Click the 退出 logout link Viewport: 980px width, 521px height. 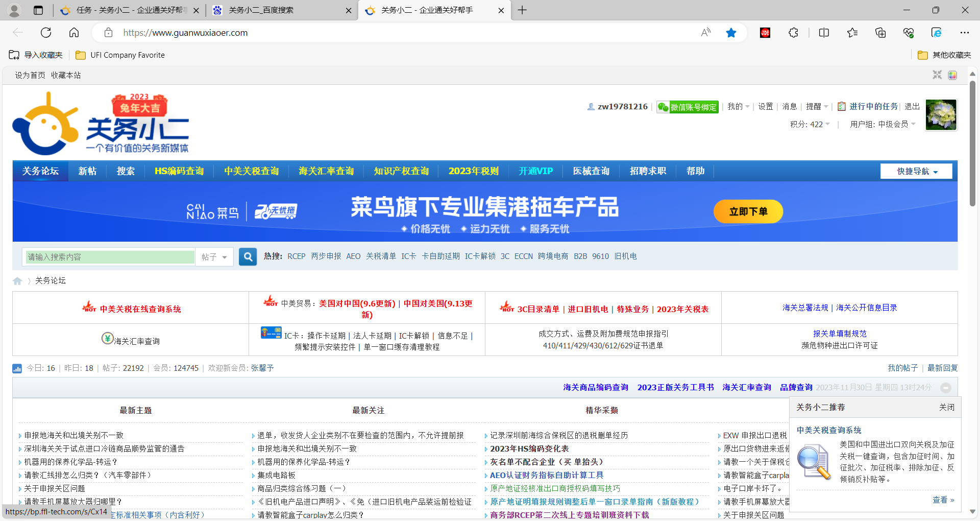[912, 106]
